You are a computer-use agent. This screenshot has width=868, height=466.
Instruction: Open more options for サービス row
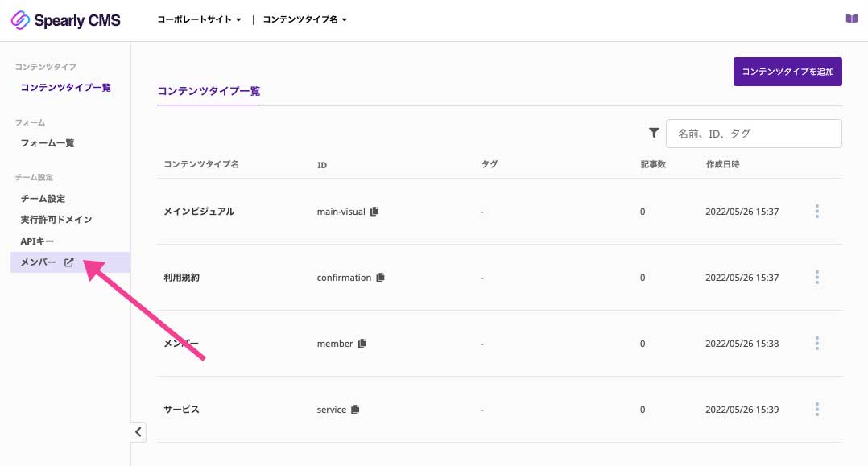[817, 409]
